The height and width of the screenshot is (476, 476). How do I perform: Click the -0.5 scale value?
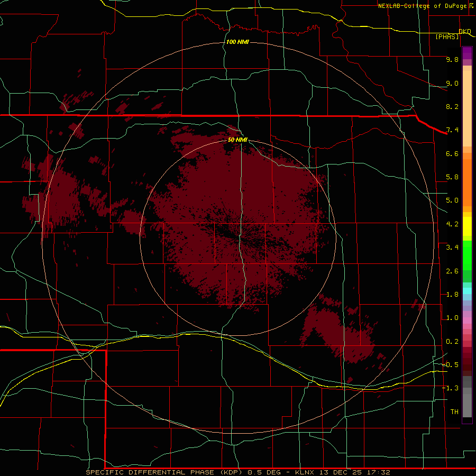point(450,364)
